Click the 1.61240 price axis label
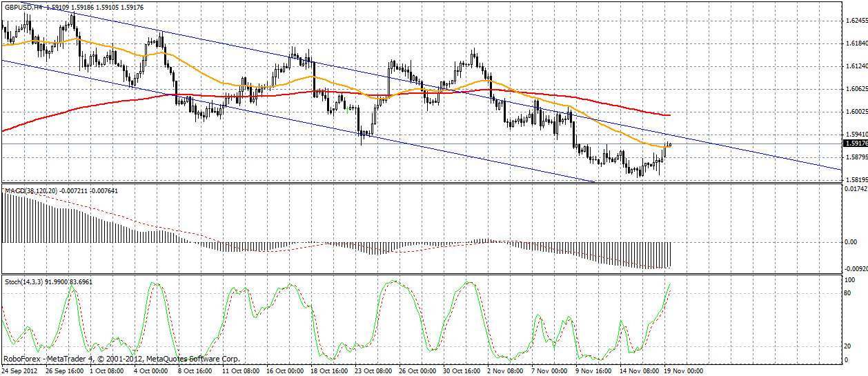Screen dimensions: 868x376 856,66
